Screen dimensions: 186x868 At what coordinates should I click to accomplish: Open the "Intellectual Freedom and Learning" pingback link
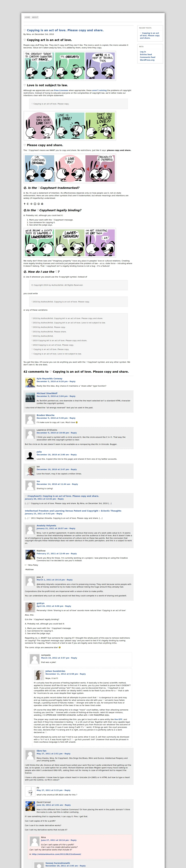(73, 511)
